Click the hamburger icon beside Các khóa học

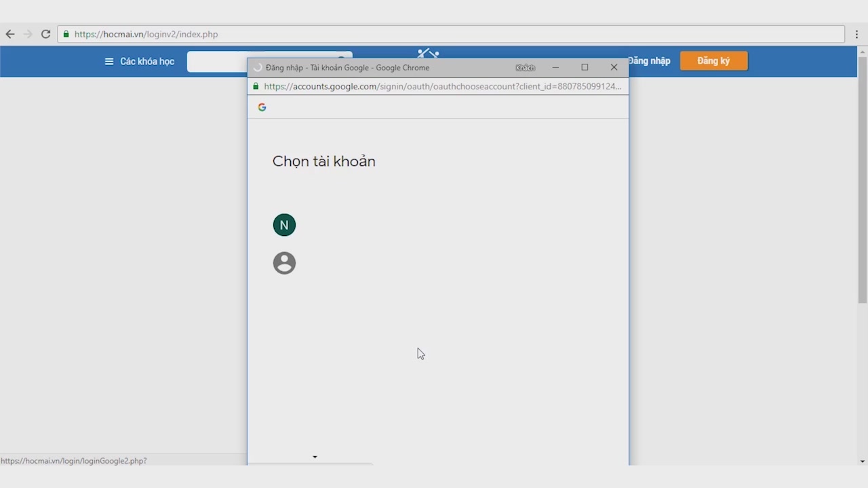point(108,61)
